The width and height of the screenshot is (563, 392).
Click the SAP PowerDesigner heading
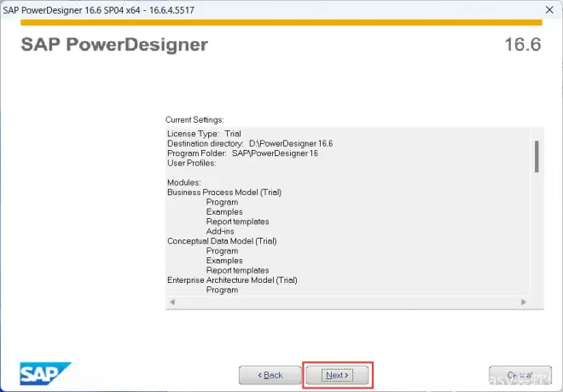click(114, 44)
